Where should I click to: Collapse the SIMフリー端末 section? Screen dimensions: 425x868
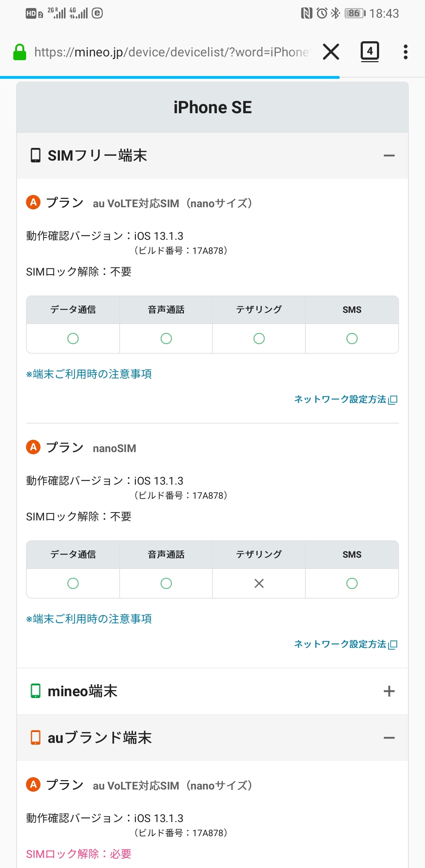(x=389, y=156)
